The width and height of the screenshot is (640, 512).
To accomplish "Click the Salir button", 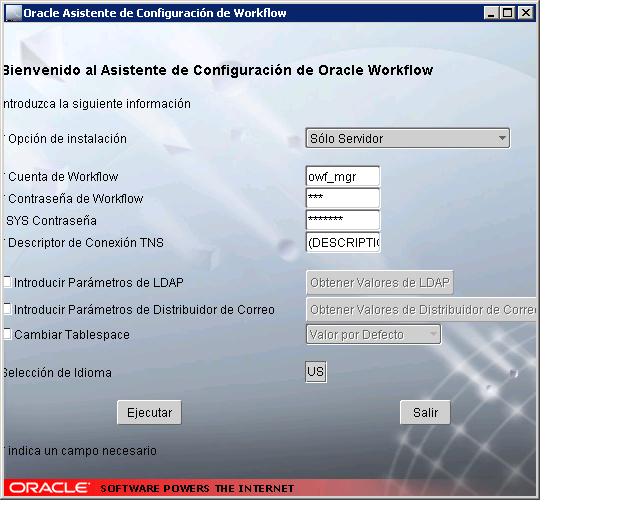I will [x=425, y=412].
